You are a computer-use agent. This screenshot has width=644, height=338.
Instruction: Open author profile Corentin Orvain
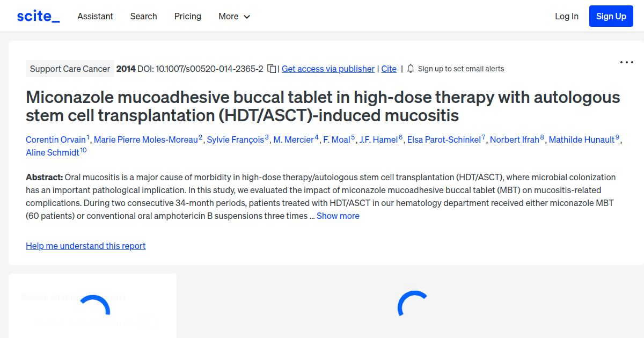[56, 139]
